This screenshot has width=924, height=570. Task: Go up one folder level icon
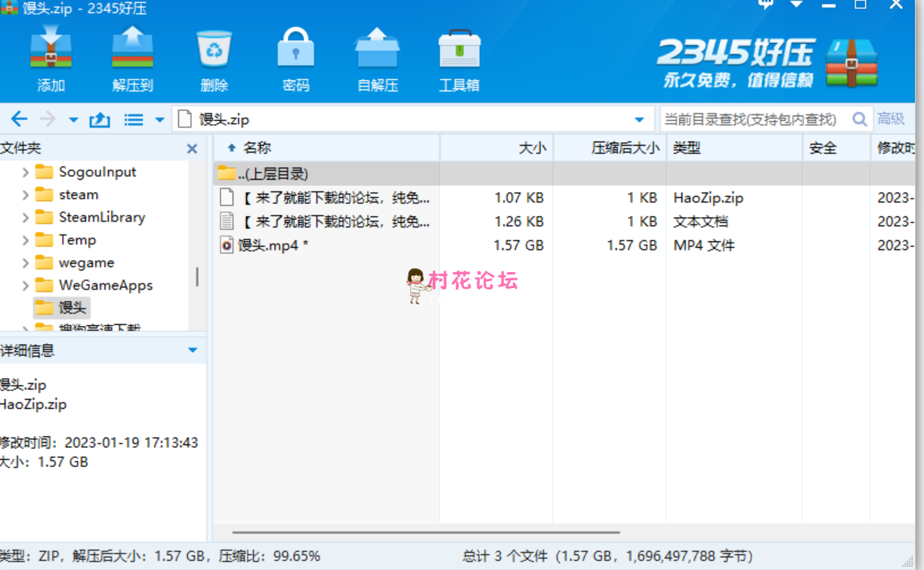tap(100, 119)
